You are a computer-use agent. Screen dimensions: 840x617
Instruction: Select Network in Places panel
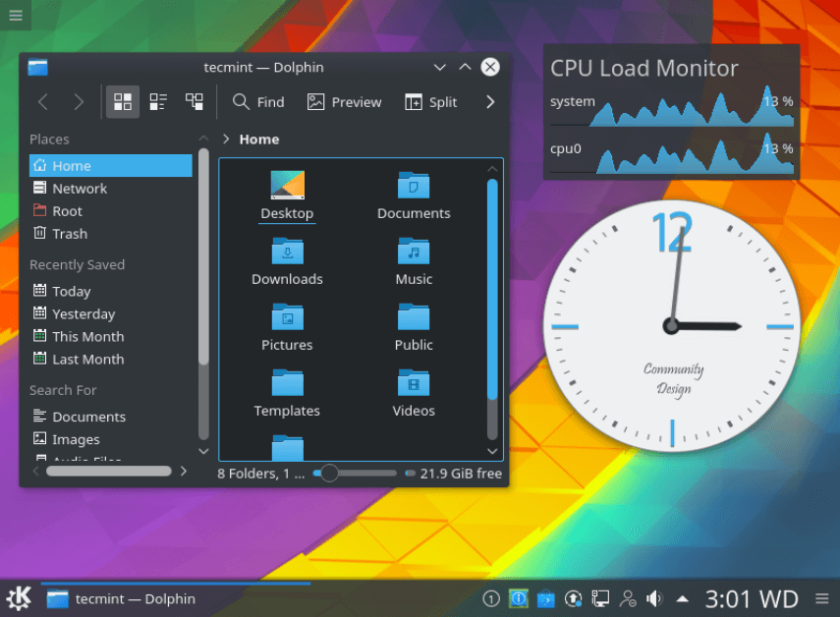[x=80, y=189]
